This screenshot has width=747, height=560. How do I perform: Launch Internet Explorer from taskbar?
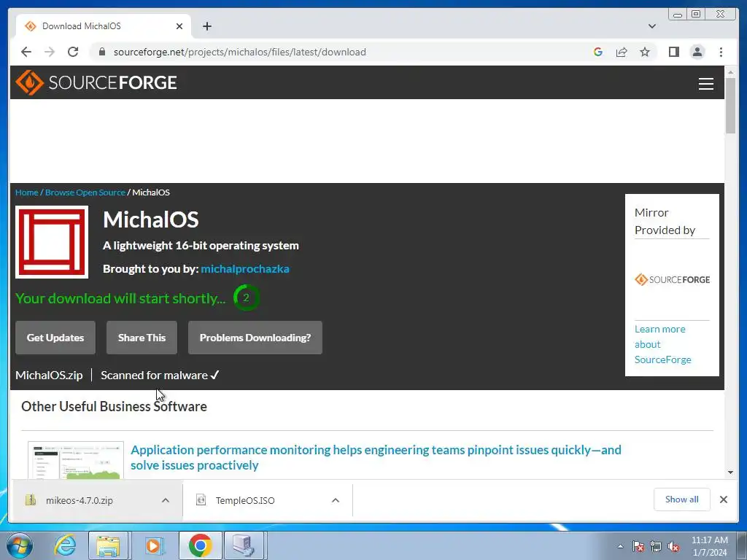tap(65, 545)
